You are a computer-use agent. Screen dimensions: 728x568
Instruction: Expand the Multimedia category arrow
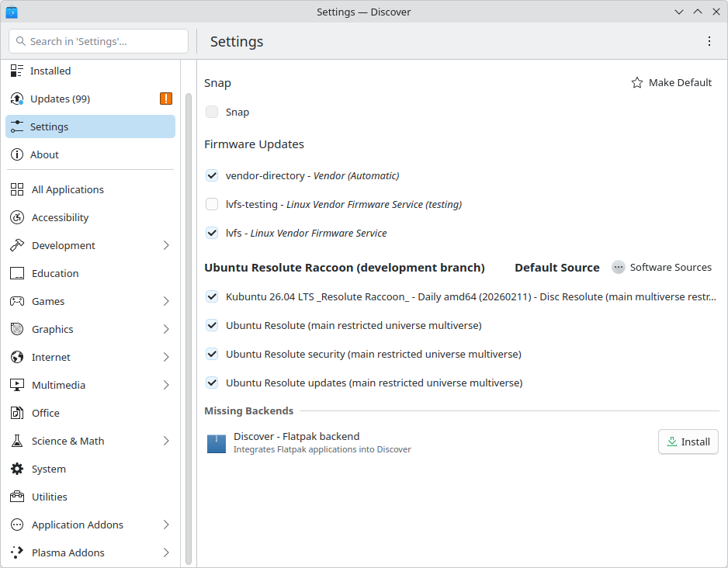point(166,385)
